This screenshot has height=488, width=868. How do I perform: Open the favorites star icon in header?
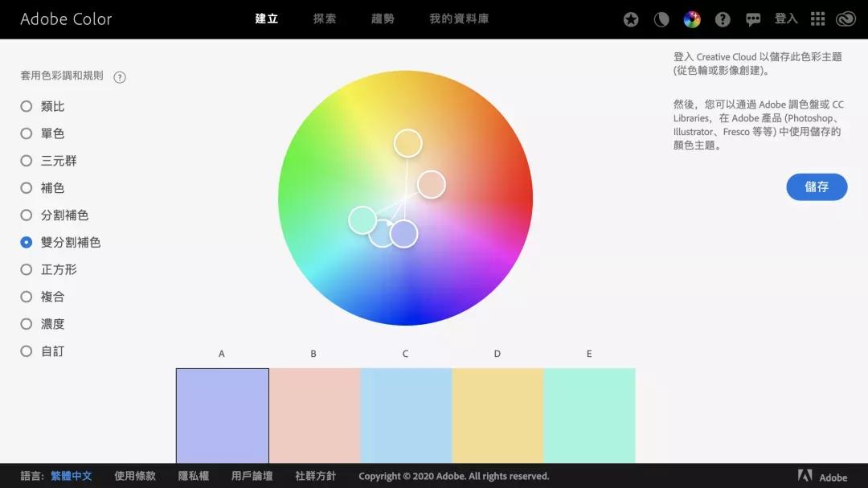click(631, 19)
